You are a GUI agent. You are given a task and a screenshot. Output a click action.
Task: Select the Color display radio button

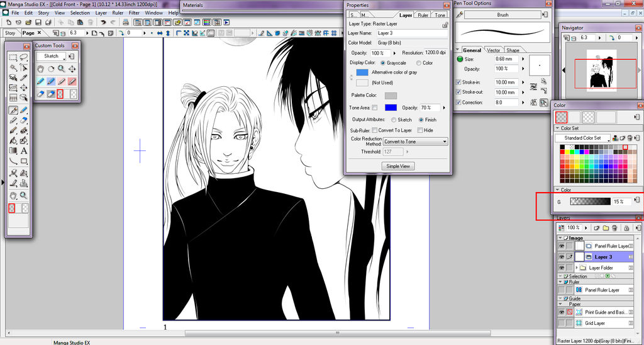[x=419, y=63]
